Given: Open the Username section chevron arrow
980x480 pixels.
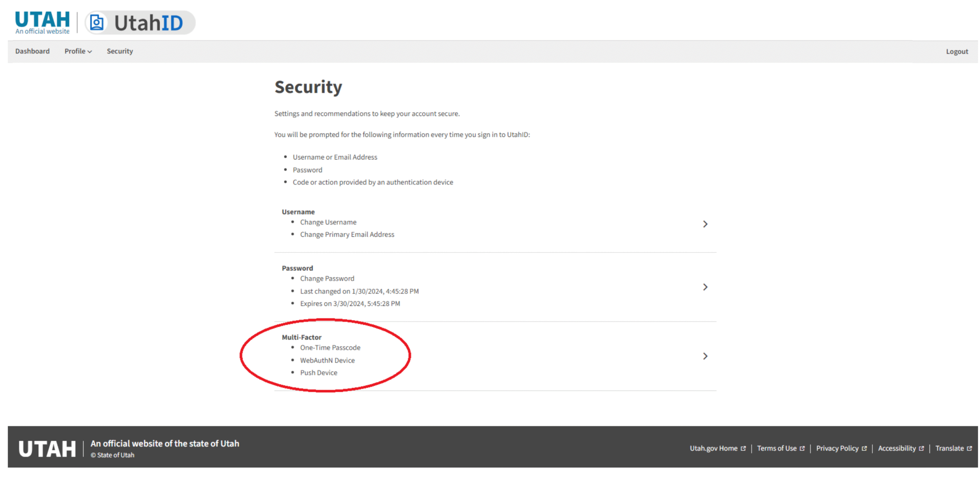Looking at the screenshot, I should (x=705, y=224).
